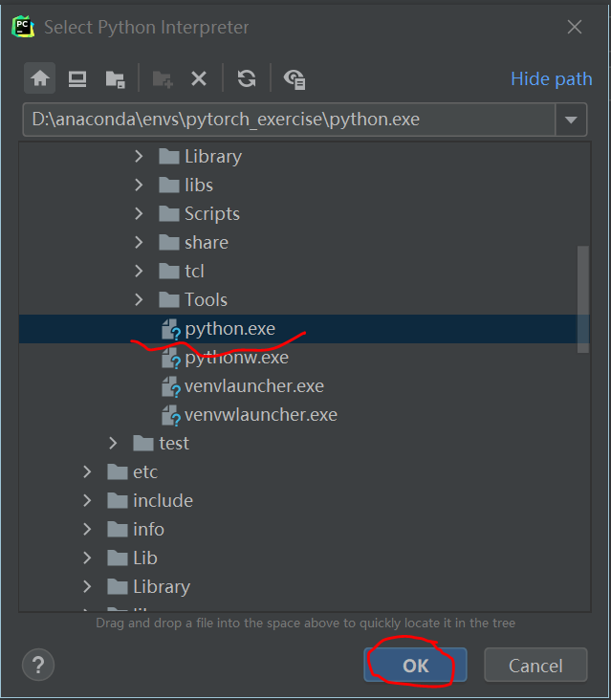Expand the Scripts folder
This screenshot has height=700, width=611.
(139, 214)
